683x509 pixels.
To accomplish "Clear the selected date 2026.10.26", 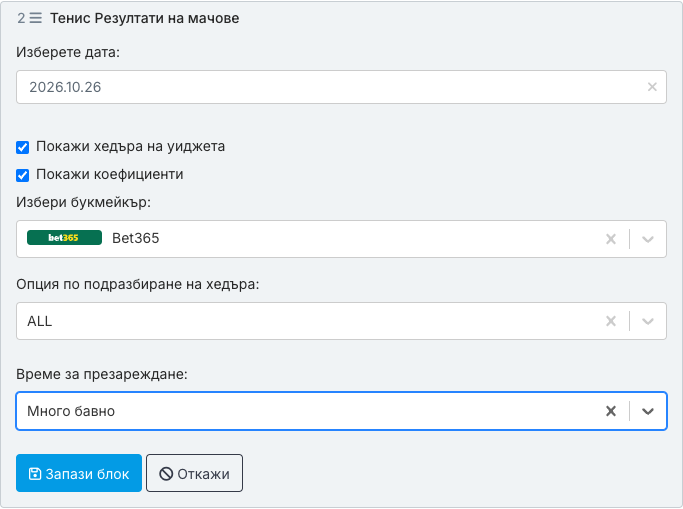I will [x=652, y=87].
